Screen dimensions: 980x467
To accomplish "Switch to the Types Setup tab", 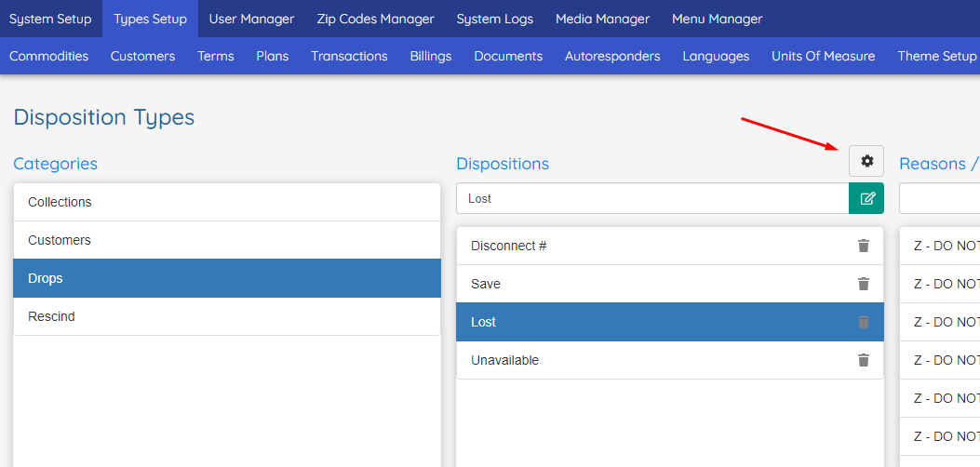I will point(150,19).
